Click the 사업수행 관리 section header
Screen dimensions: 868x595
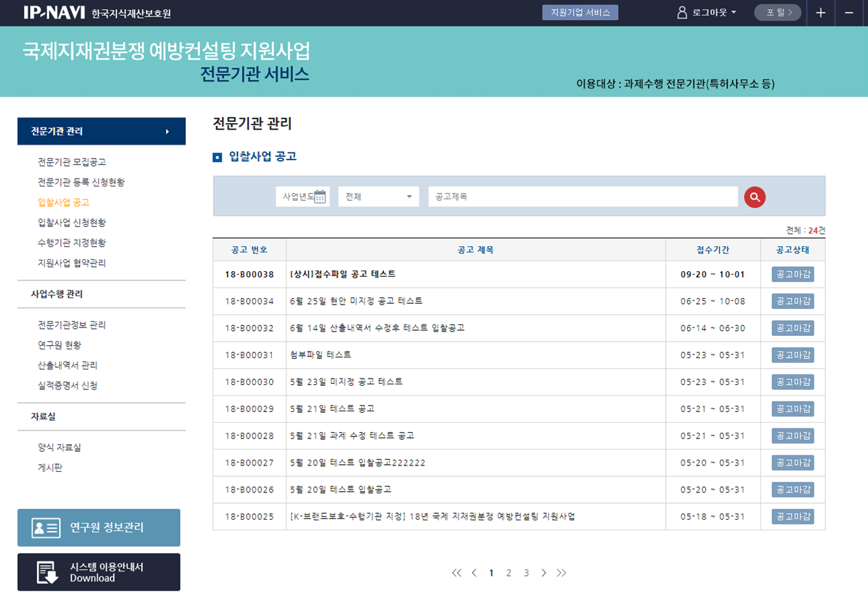point(57,294)
